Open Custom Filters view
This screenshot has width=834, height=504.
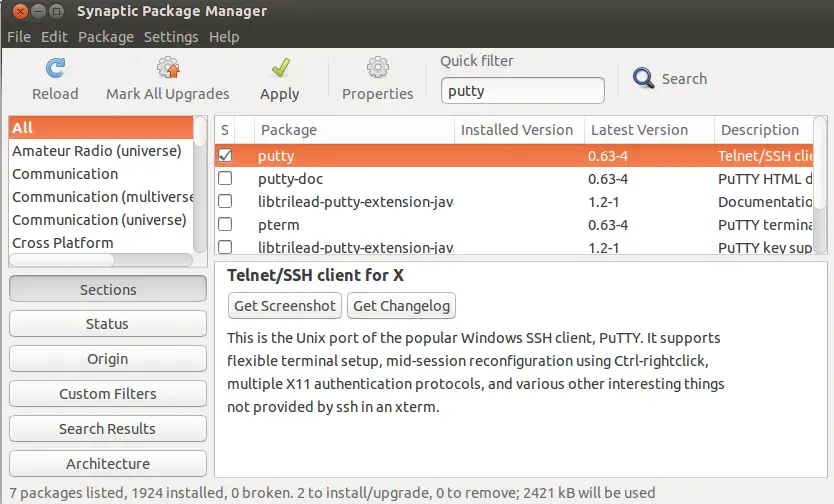pos(108,394)
